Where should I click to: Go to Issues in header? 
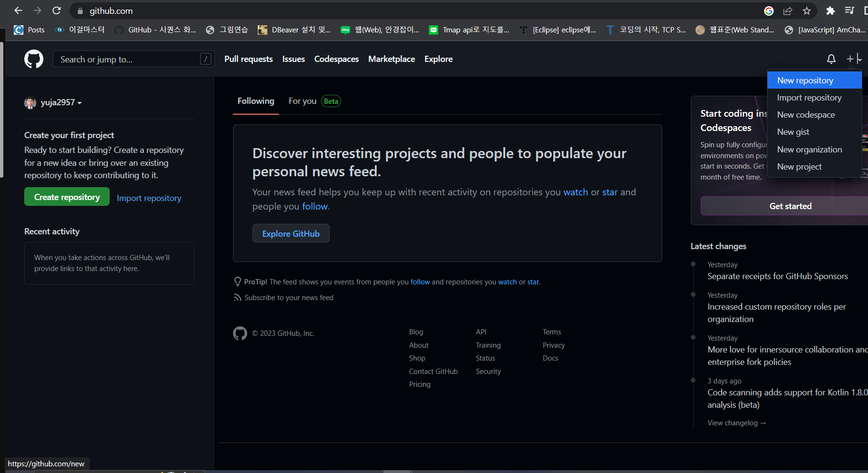click(x=293, y=59)
